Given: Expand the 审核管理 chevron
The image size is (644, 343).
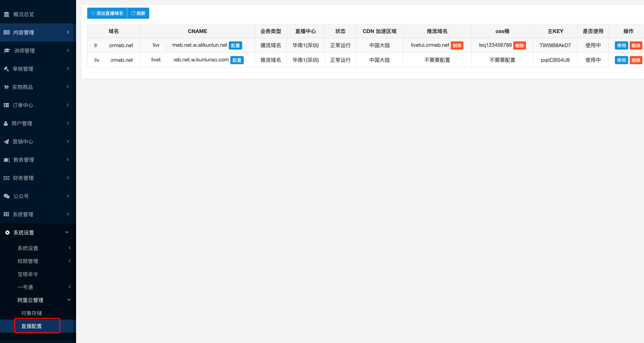Looking at the screenshot, I should (x=68, y=68).
